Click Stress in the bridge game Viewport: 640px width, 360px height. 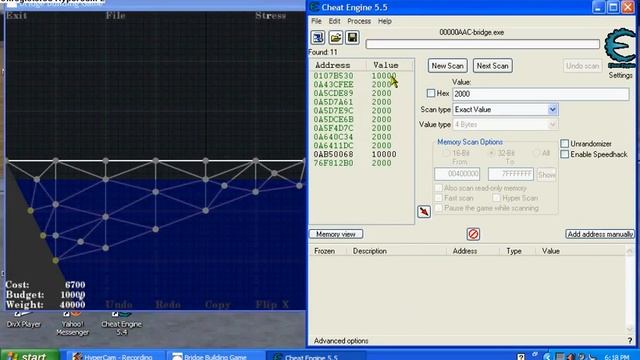(271, 16)
